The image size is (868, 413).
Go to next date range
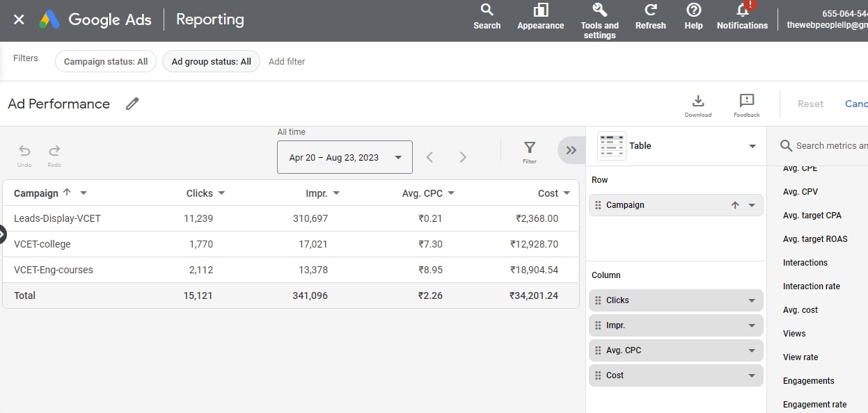click(x=463, y=157)
